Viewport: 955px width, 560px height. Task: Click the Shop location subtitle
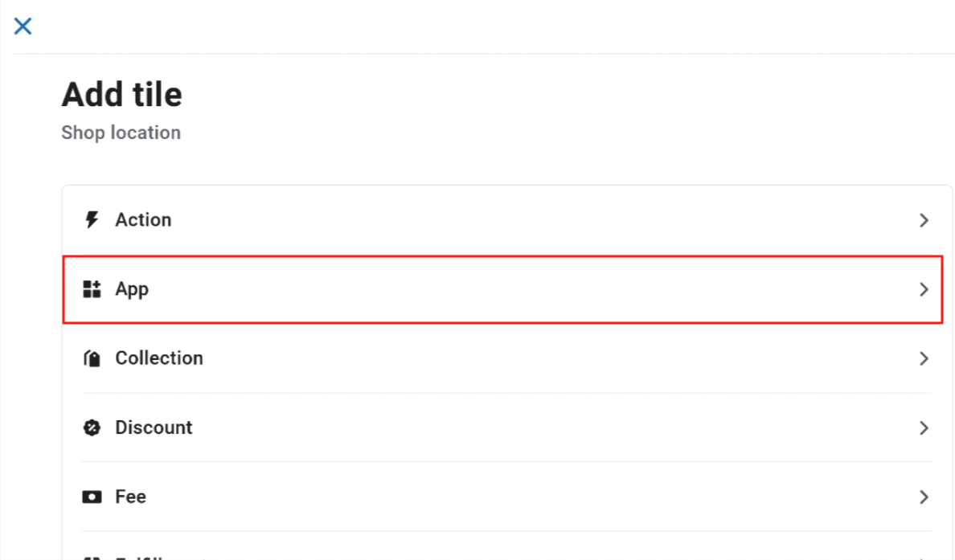[121, 133]
